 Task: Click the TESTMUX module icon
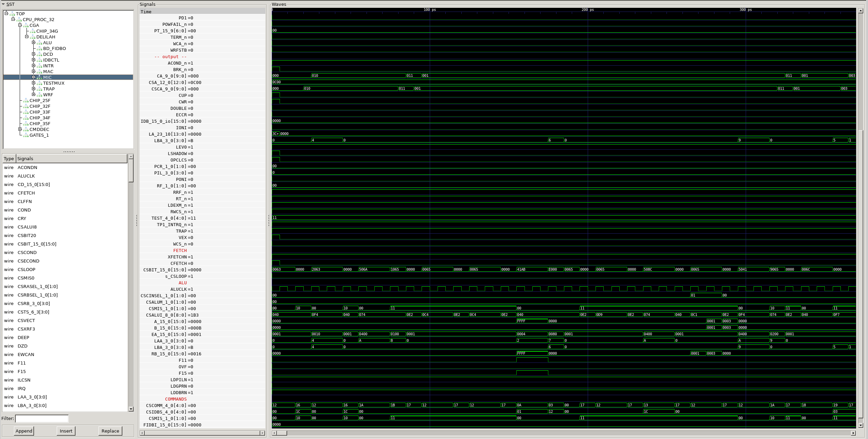(39, 83)
